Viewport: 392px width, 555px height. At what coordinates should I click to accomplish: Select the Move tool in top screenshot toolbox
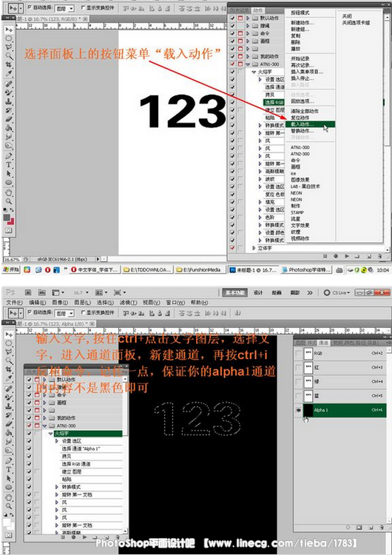pyautogui.click(x=8, y=30)
